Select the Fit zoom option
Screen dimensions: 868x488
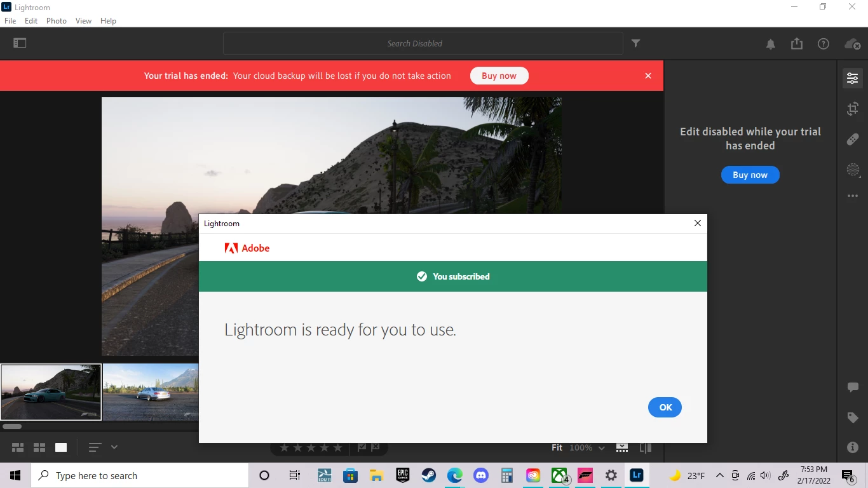click(557, 447)
